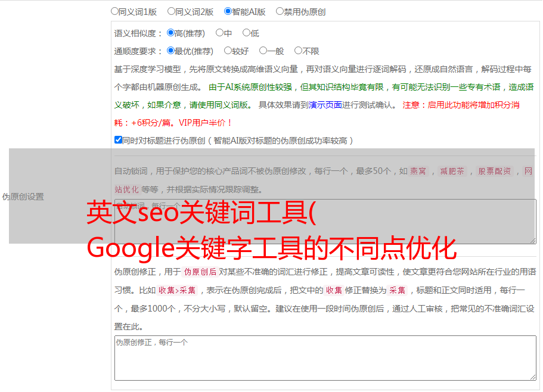The image size is (543, 392).
Task: Grab resize handle of 自动锁词 text area
Action: pyautogui.click(x=533, y=241)
